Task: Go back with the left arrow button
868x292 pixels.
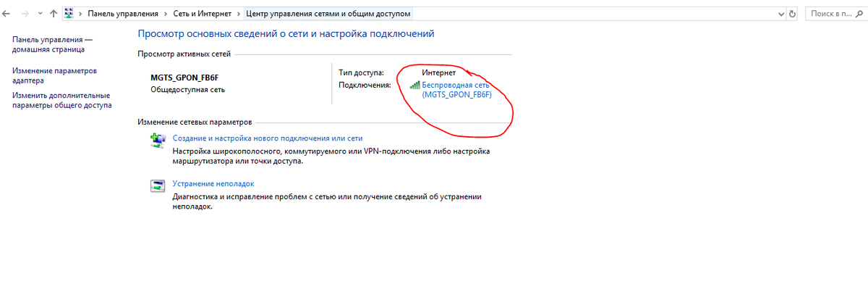Action: click(7, 14)
